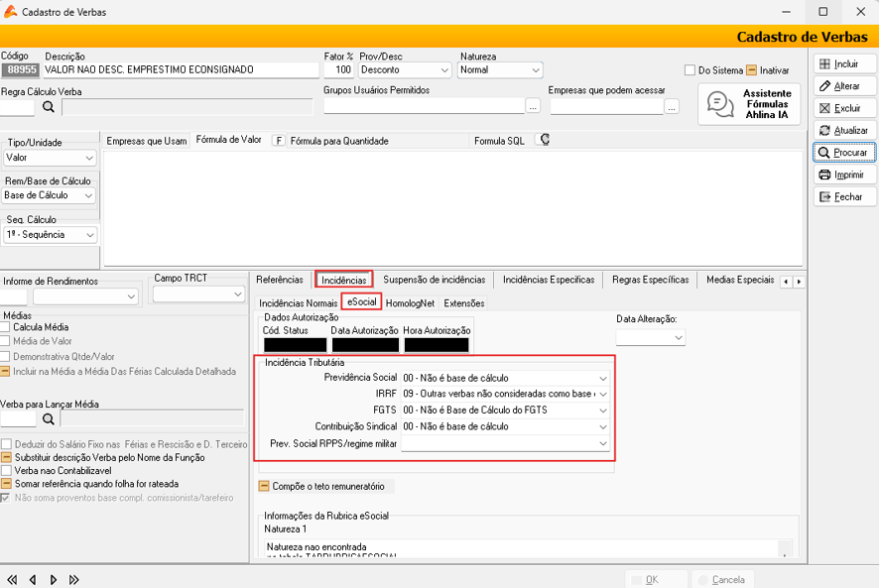Image resolution: width=879 pixels, height=588 pixels.
Task: Select Incidências Normais sub-tab
Action: point(299,302)
